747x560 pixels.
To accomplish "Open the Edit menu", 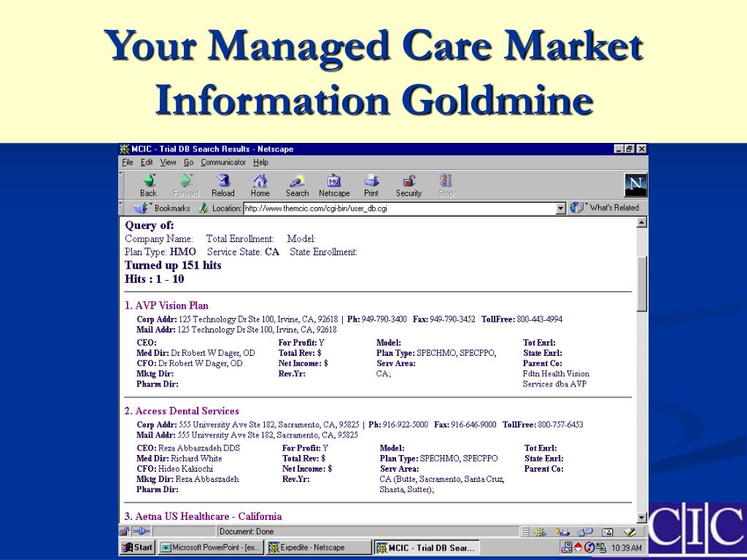I will [146, 163].
